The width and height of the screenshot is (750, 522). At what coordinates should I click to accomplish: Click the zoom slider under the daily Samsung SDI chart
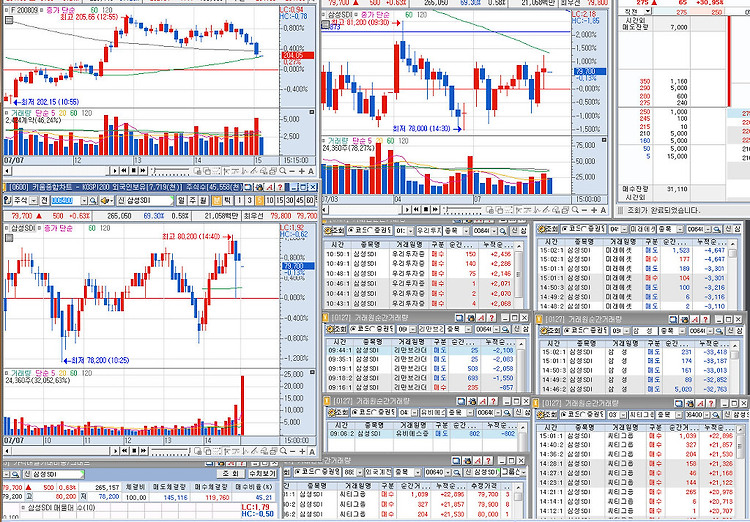(x=462, y=210)
